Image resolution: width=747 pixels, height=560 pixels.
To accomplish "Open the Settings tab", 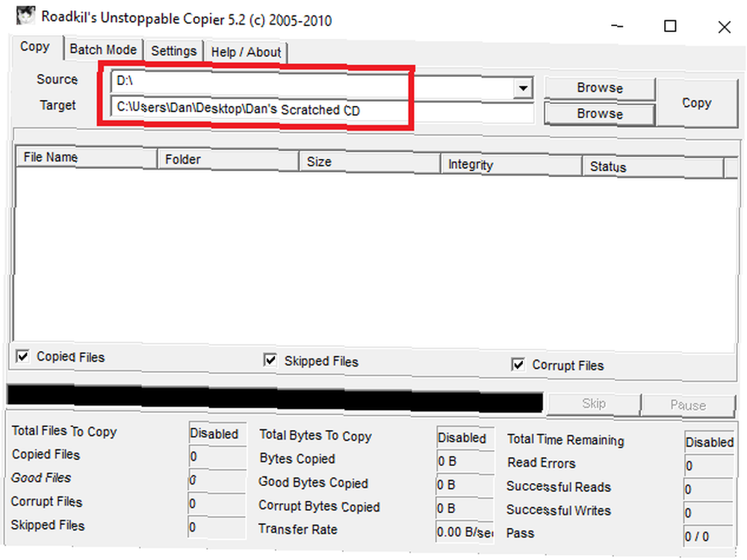I will tap(174, 51).
